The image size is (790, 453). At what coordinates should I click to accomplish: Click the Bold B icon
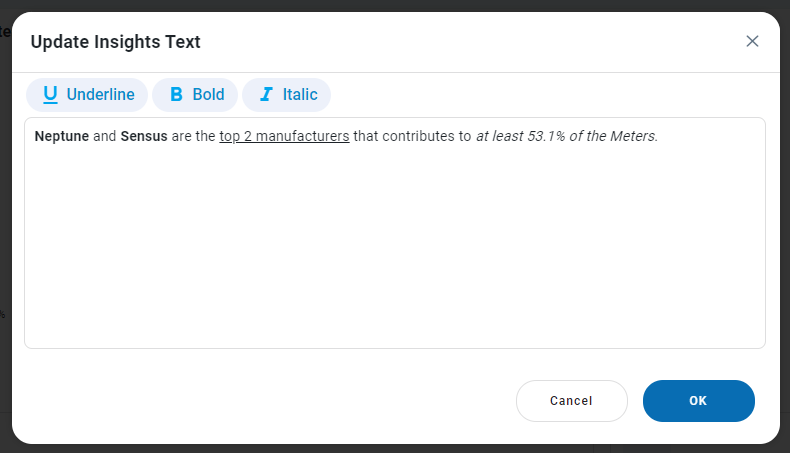coord(176,95)
